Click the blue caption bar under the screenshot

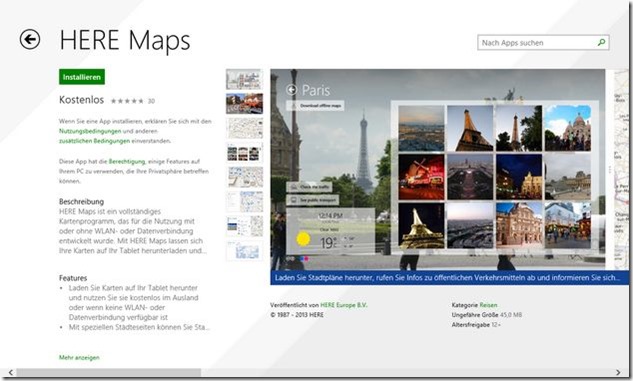449,278
